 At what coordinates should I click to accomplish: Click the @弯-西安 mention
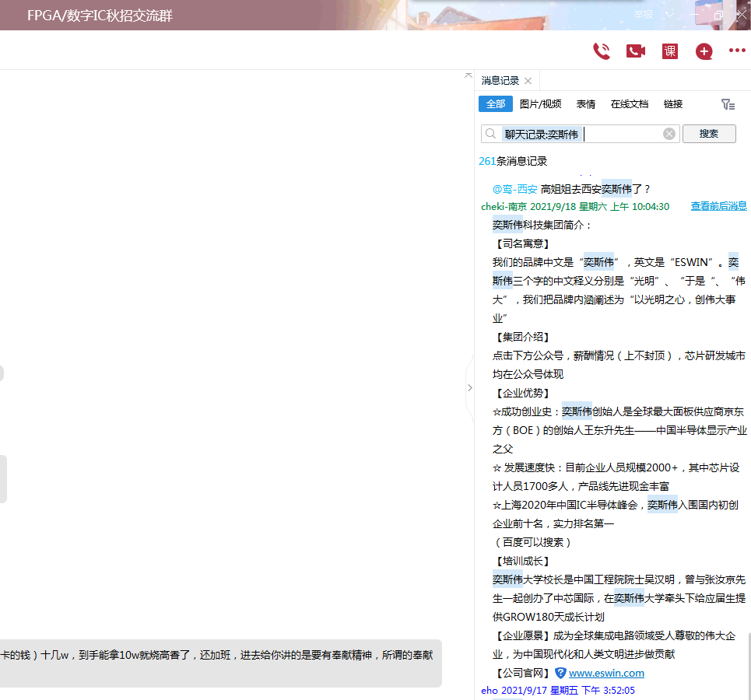(515, 189)
